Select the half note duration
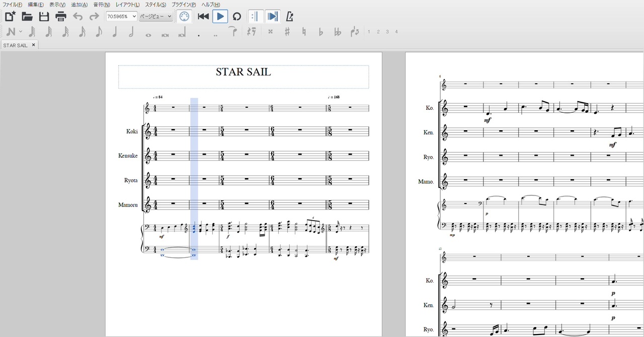The width and height of the screenshot is (644, 337). point(131,32)
